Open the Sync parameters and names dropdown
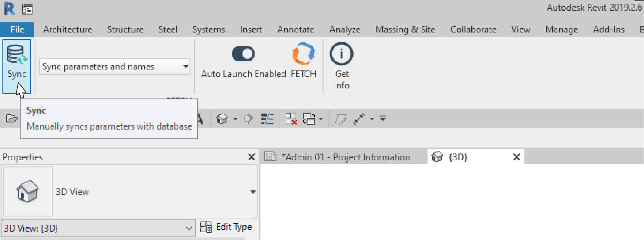Screen dimensions: 644x240 [x=115, y=67]
